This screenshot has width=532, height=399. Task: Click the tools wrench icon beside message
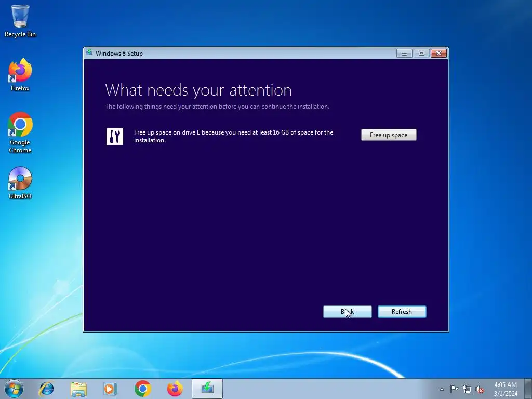click(115, 137)
